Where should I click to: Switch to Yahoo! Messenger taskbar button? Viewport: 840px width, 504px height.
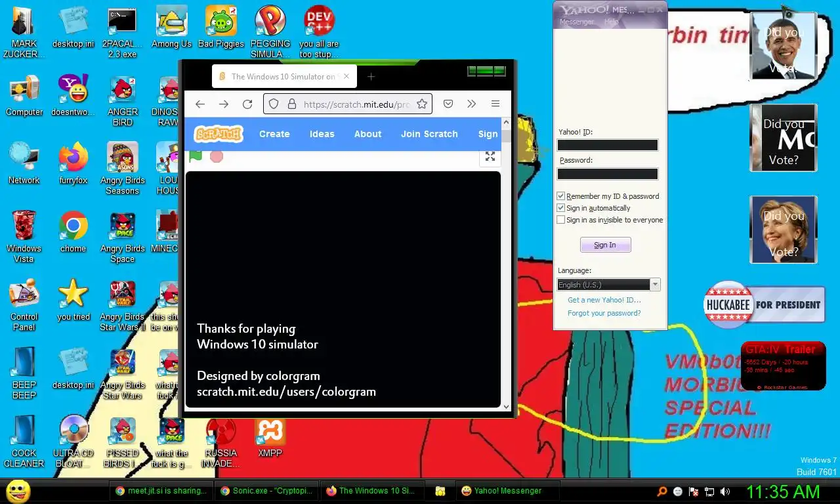coord(507,491)
